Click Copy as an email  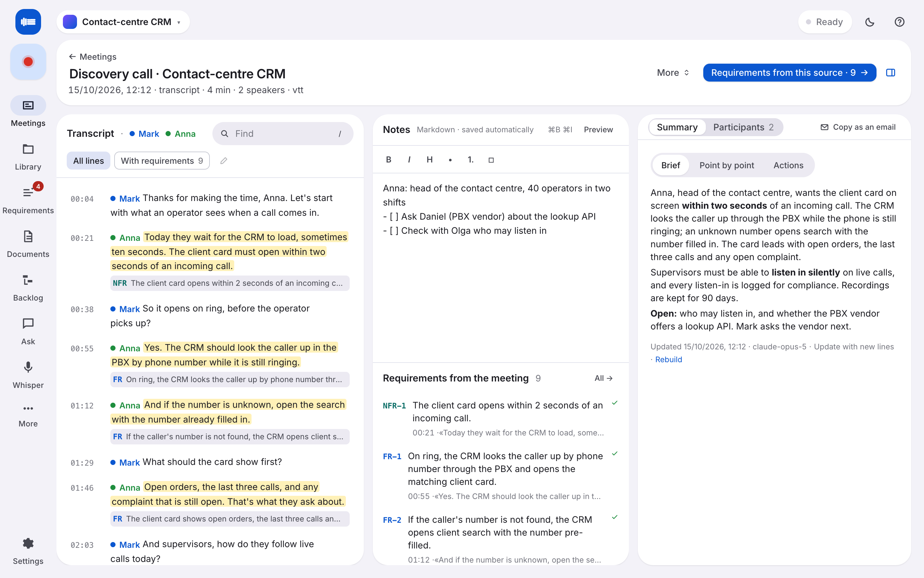click(x=858, y=127)
